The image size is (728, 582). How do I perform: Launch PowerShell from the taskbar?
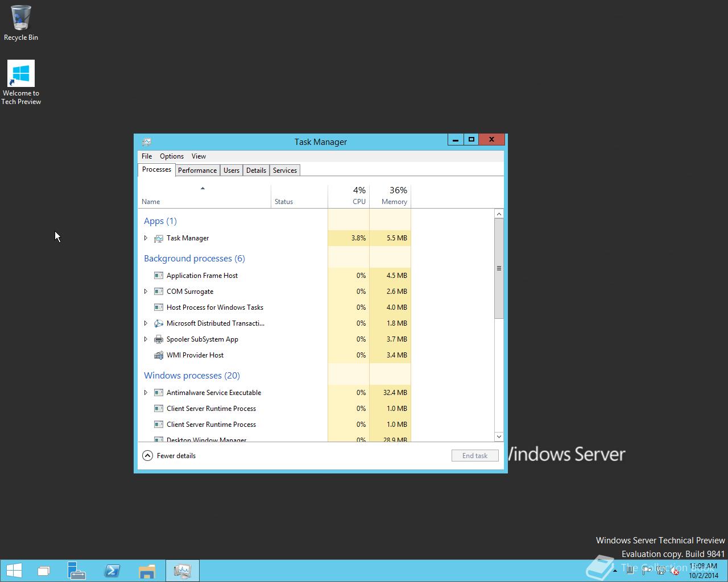112,571
